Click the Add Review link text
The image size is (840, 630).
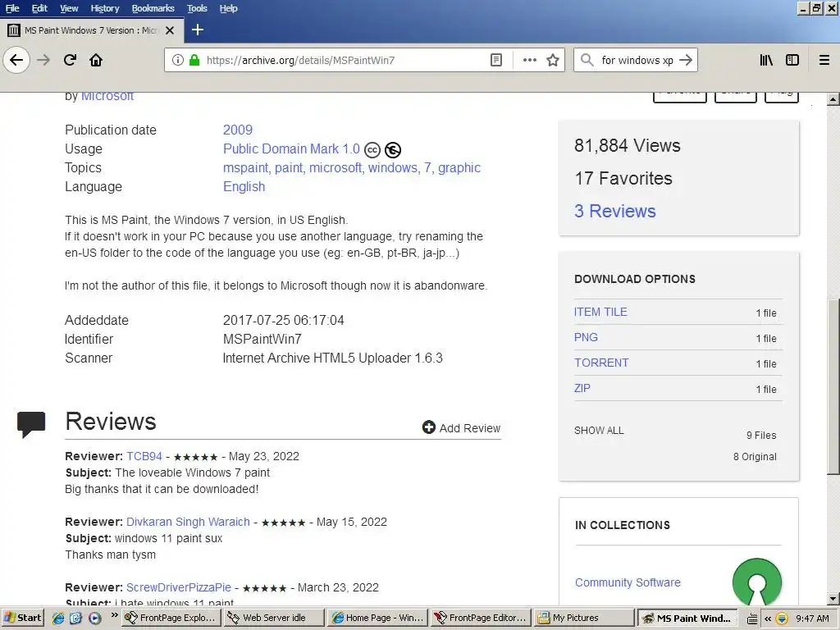470,428
